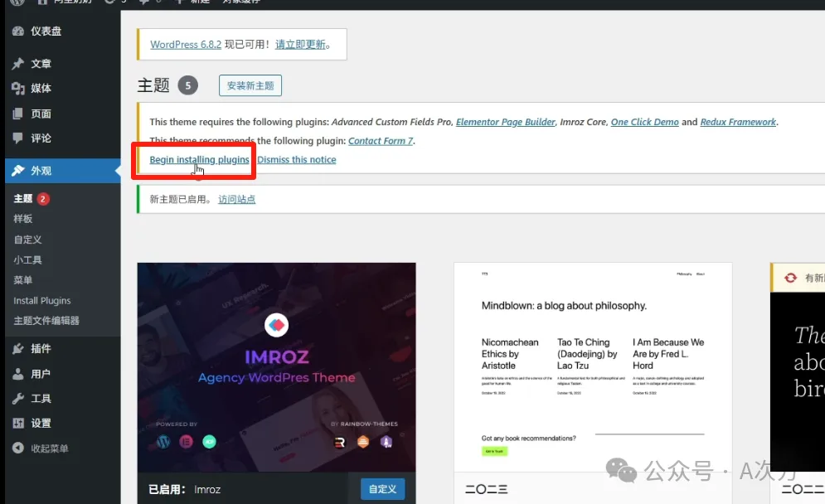
Task: Open the Elementor Page Builder link
Action: coord(506,122)
